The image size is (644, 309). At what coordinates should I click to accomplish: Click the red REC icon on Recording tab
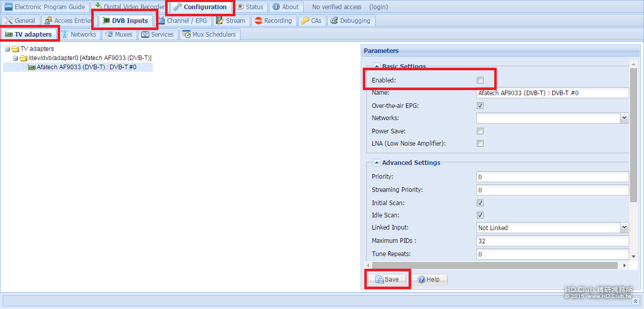258,21
